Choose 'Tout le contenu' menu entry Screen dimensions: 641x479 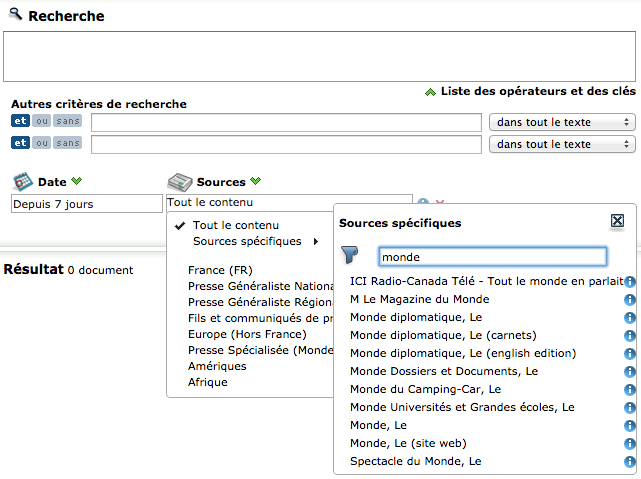(236, 225)
